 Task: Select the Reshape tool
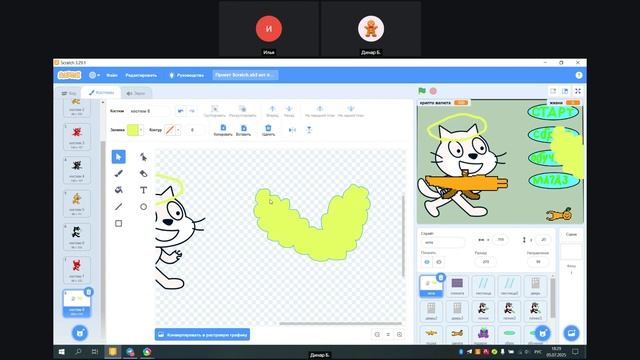pyautogui.click(x=143, y=157)
